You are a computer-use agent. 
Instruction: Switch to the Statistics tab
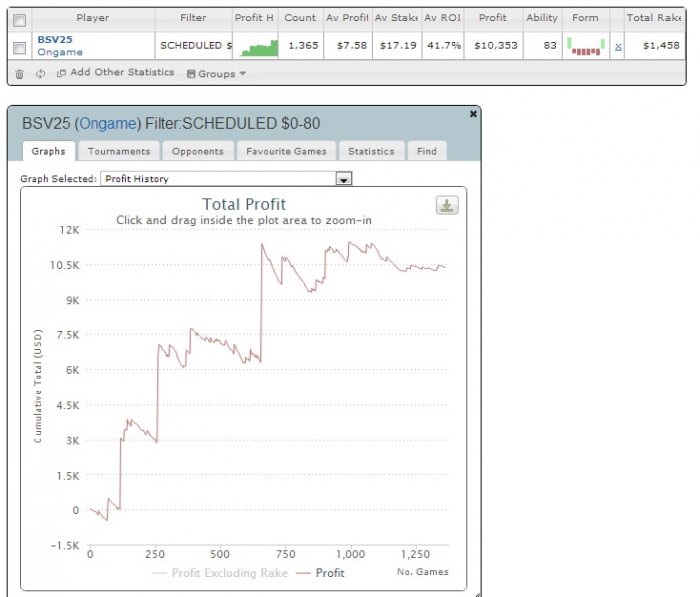tap(371, 151)
